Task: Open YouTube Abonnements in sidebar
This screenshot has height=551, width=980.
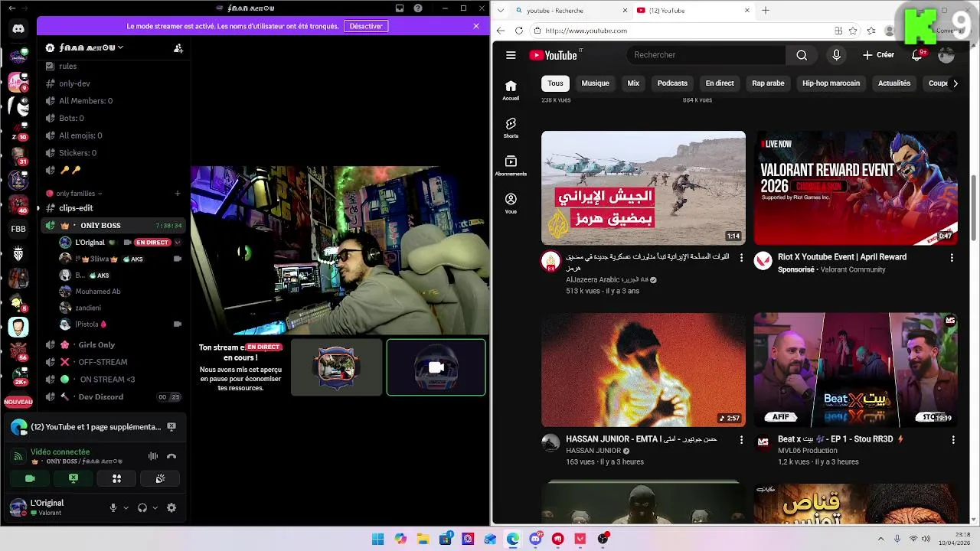Action: 511,165
